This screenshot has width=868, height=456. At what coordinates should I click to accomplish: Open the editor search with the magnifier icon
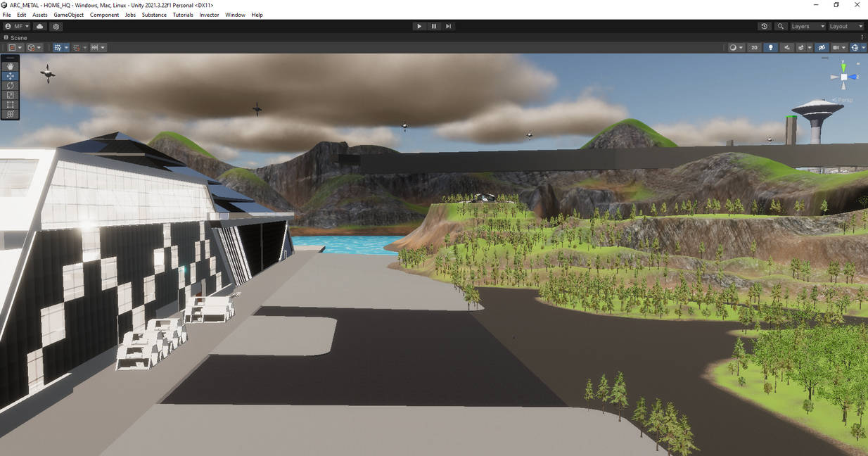(779, 26)
